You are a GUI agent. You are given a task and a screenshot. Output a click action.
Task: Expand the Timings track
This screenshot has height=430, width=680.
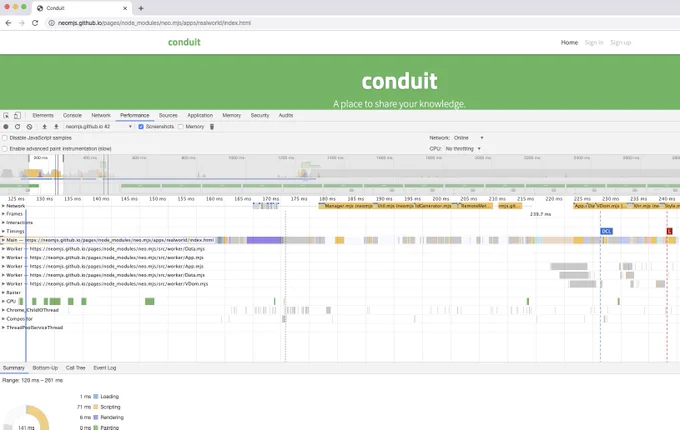click(x=3, y=231)
